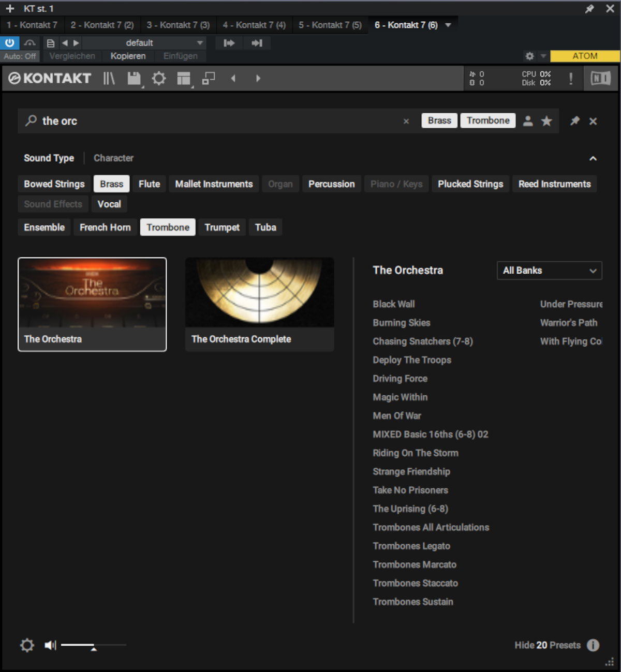Open the Kontakt library browser icon

coord(109,78)
